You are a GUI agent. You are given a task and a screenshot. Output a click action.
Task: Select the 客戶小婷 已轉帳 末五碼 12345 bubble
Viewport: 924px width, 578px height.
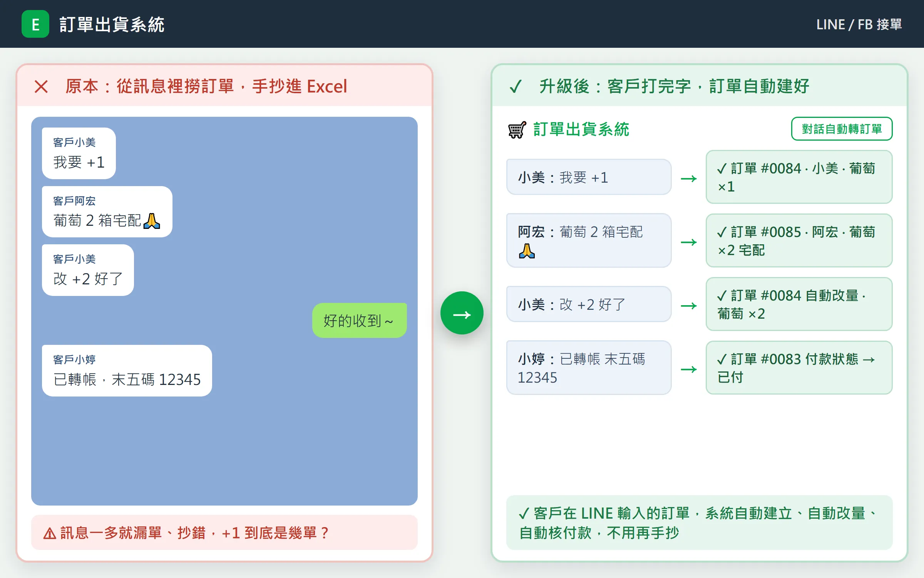click(127, 370)
